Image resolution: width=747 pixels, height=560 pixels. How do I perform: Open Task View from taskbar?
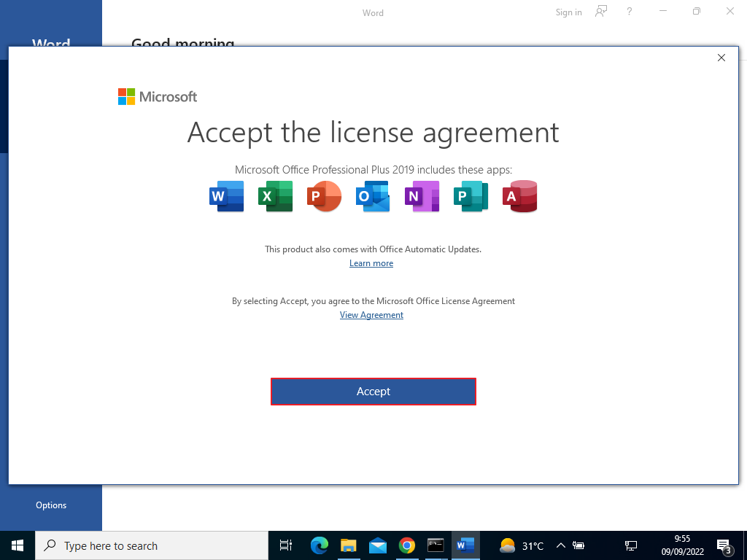pos(286,545)
